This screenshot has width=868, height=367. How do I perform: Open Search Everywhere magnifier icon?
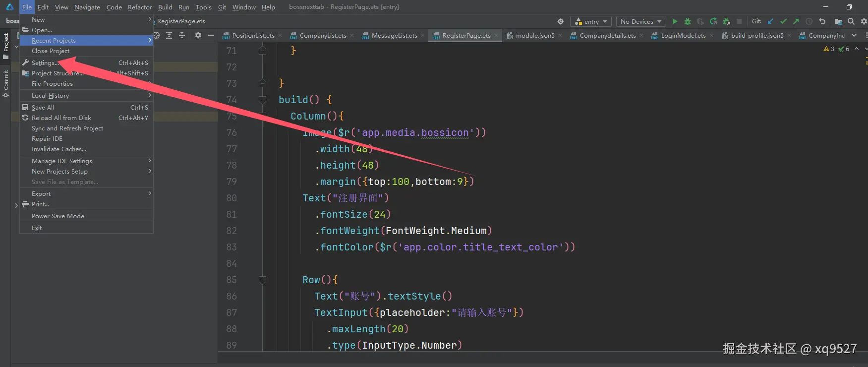click(x=851, y=21)
